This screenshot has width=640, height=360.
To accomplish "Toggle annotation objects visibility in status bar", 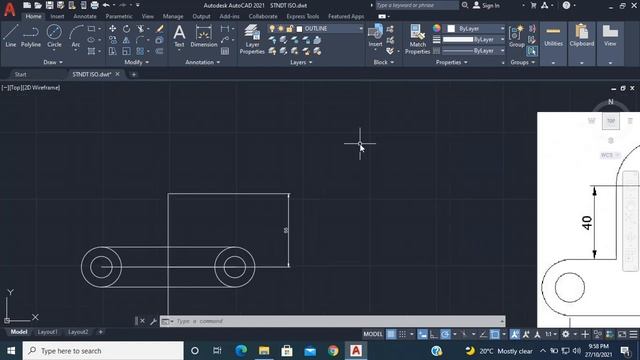I will (515, 334).
